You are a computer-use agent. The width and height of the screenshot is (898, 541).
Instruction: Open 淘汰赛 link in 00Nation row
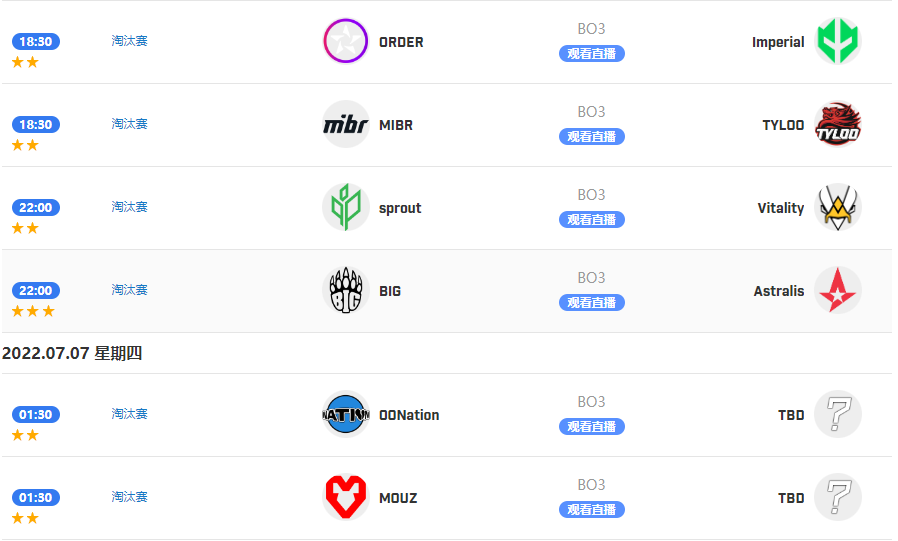point(129,414)
